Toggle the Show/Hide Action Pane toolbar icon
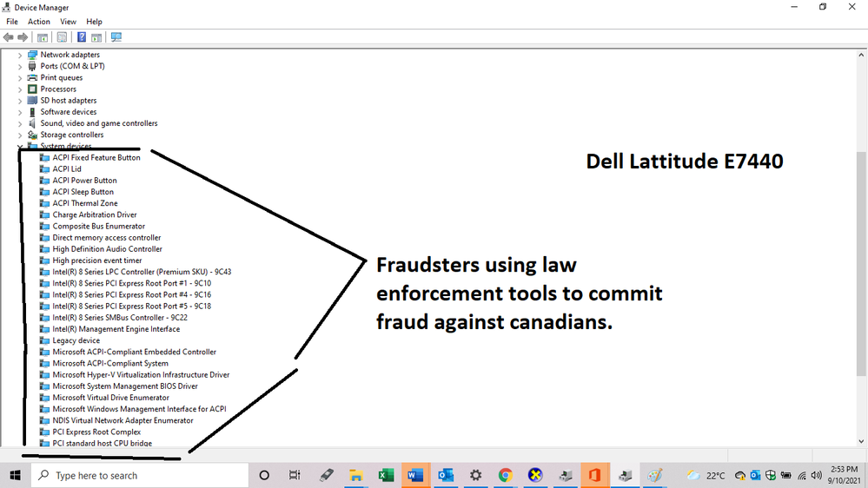Viewport: 868px width, 488px height. [96, 37]
